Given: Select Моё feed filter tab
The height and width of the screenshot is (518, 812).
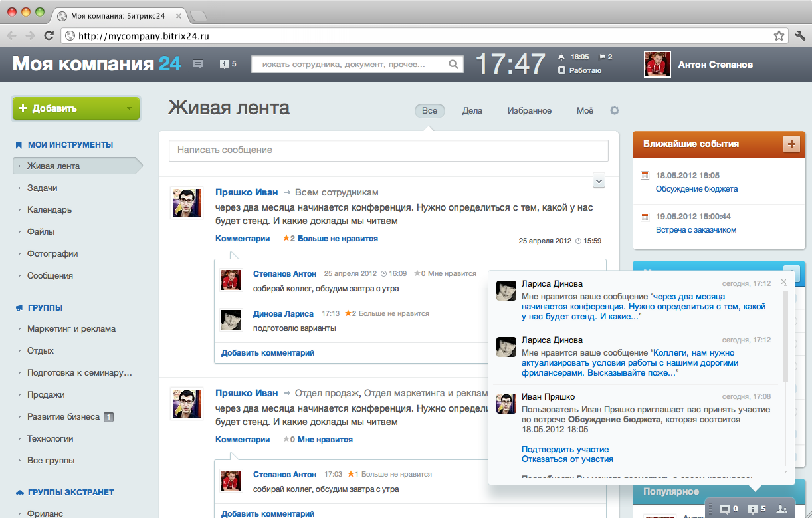Looking at the screenshot, I should [x=585, y=110].
